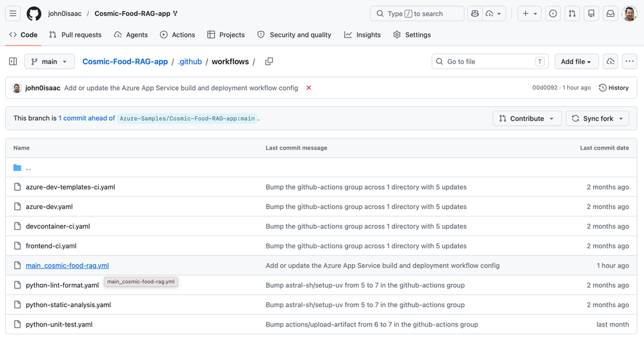Switch to the Actions tab
This screenshot has width=644, height=340.
point(177,35)
